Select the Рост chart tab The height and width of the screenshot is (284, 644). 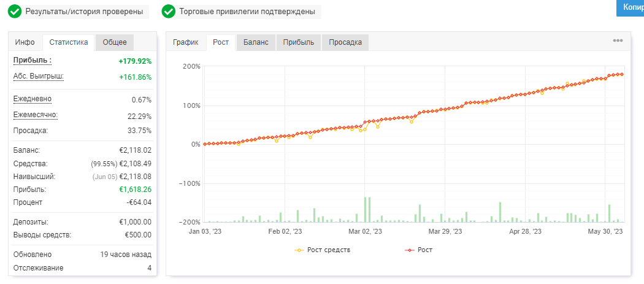(221, 42)
